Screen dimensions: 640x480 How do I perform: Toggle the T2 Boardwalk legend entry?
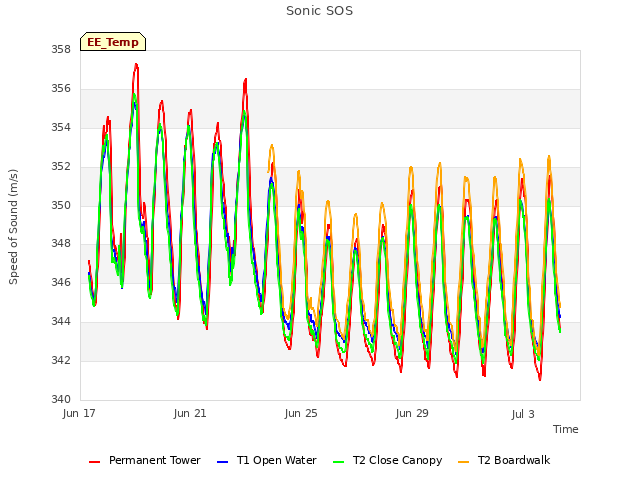tap(504, 460)
